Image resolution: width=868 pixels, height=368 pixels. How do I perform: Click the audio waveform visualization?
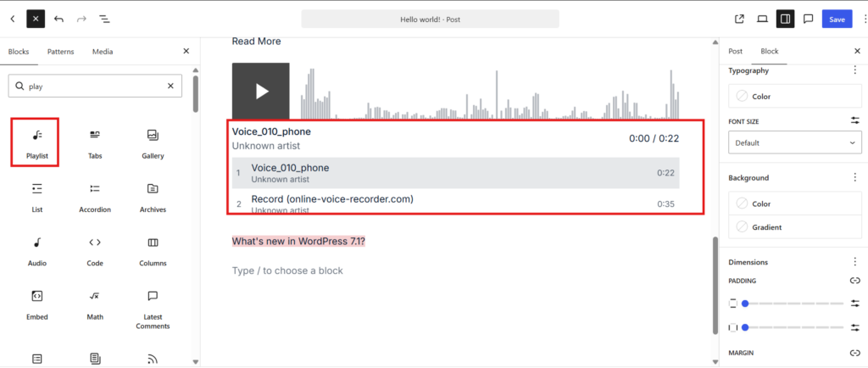[x=490, y=93]
